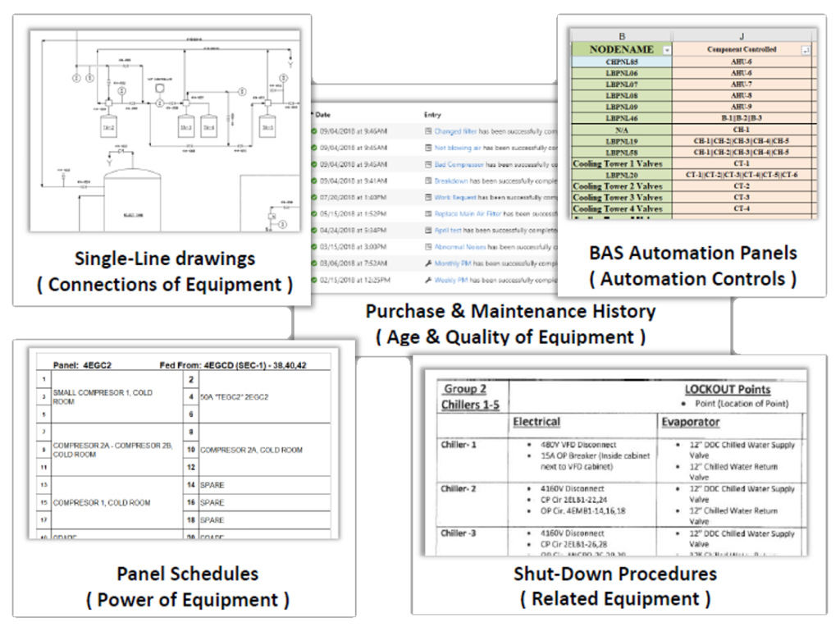Open the 'Monthly PM' entry link

(x=453, y=263)
